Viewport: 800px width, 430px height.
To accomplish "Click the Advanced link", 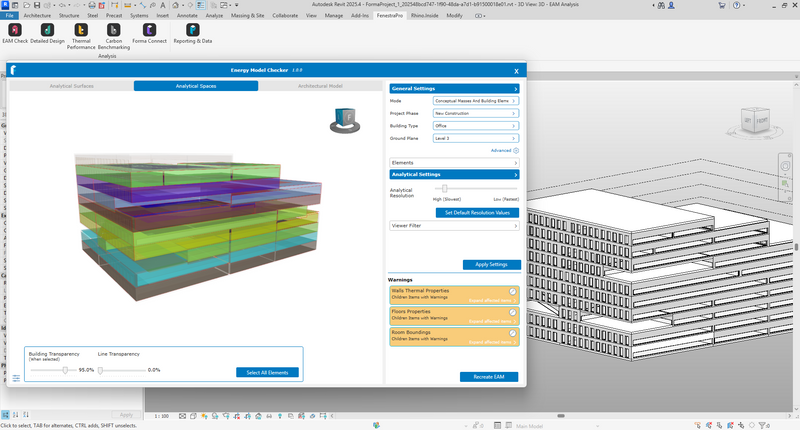I will pyautogui.click(x=501, y=150).
